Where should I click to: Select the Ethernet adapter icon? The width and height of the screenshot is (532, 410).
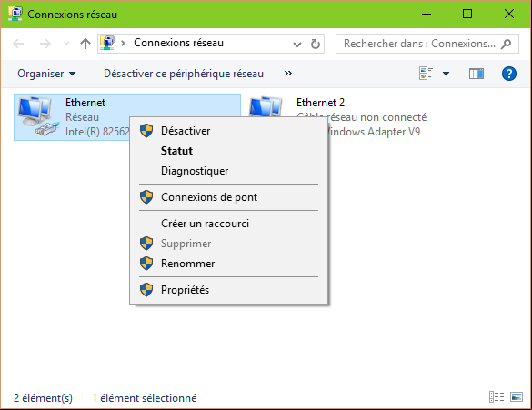[36, 116]
